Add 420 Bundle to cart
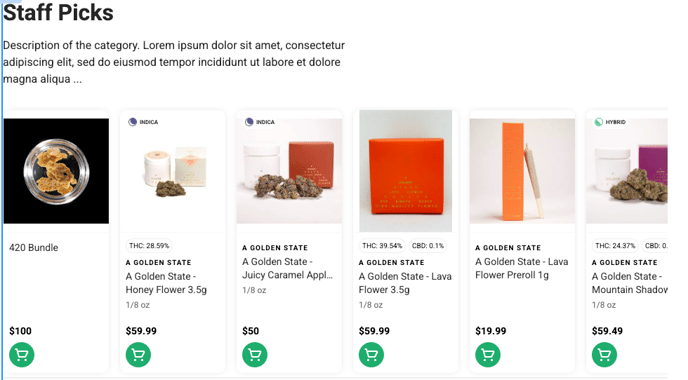Image resolution: width=688 pixels, height=380 pixels. click(22, 355)
